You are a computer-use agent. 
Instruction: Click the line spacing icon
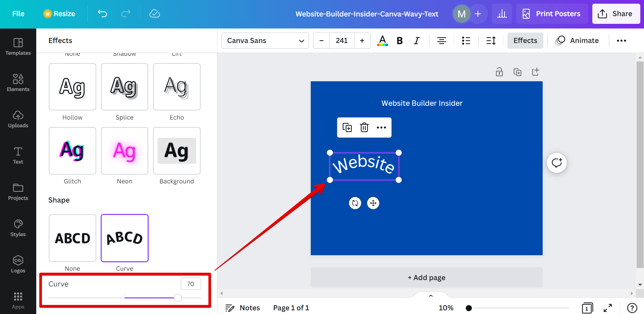click(x=491, y=41)
